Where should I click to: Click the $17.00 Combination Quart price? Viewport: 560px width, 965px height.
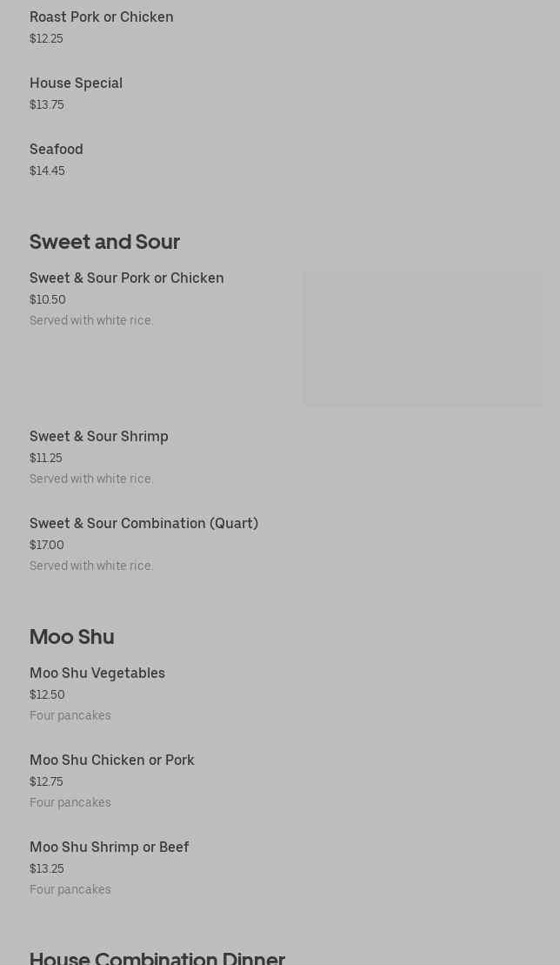[x=47, y=546]
